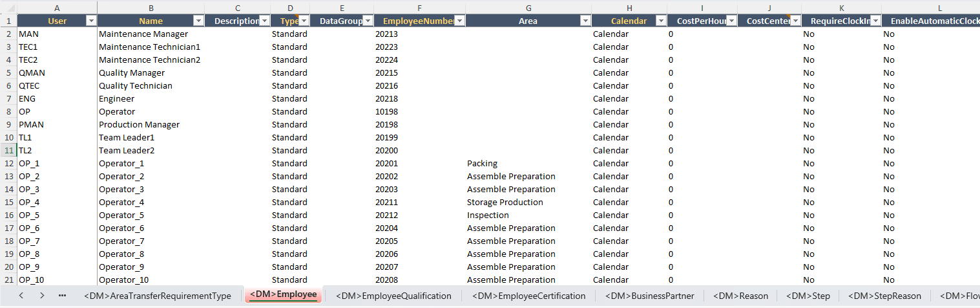Open the Type column filter dropdown
Viewport: 980px width, 308px height.
point(302,21)
